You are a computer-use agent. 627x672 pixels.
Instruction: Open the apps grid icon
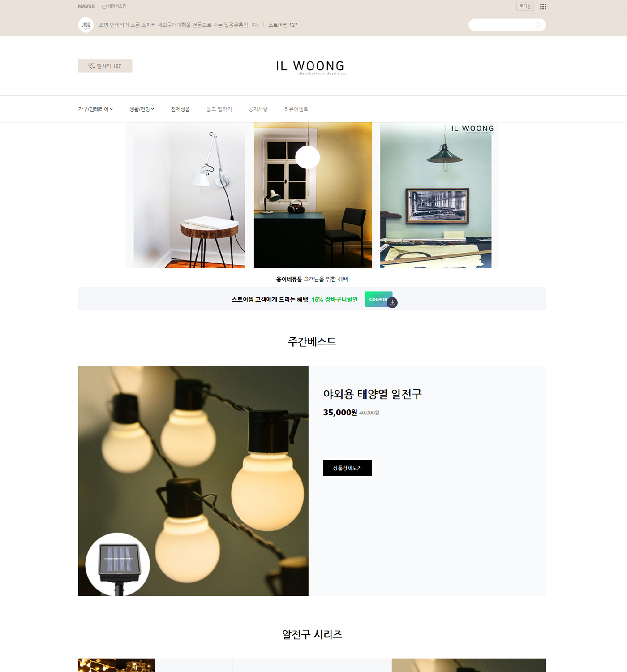click(x=543, y=6)
